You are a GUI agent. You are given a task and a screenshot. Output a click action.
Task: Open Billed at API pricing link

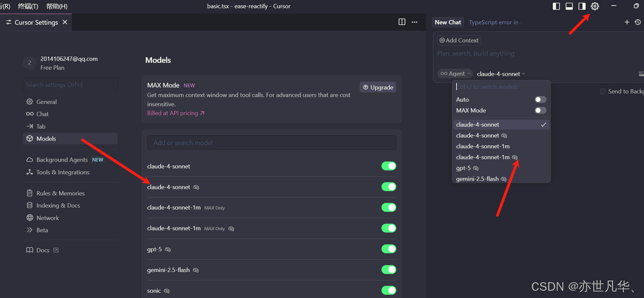pyautogui.click(x=176, y=113)
